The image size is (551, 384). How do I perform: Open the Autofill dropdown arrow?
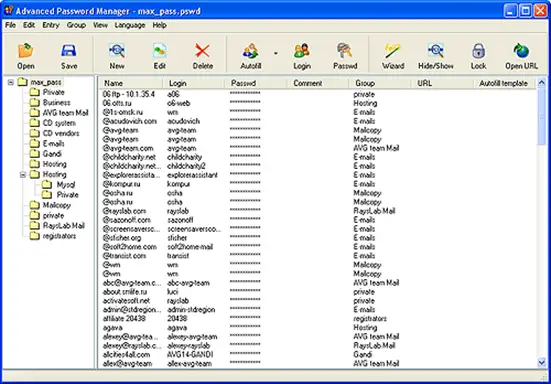click(x=276, y=53)
